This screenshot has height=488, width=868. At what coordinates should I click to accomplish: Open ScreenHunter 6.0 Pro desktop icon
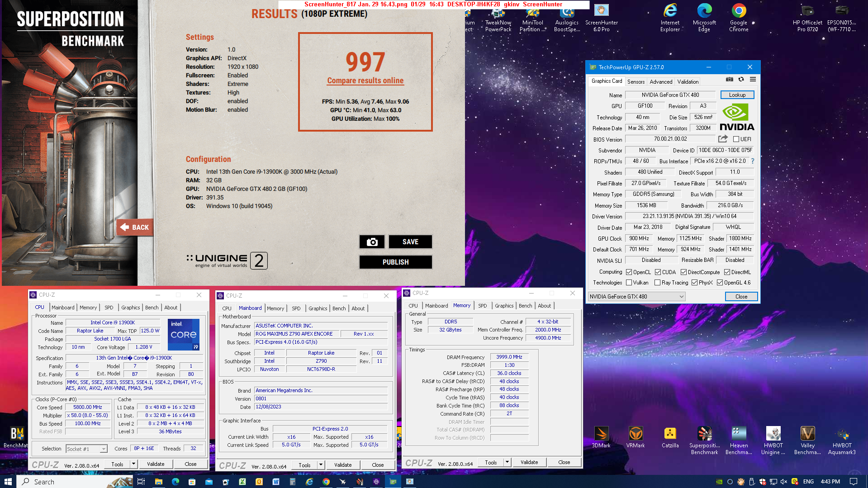[x=602, y=18]
